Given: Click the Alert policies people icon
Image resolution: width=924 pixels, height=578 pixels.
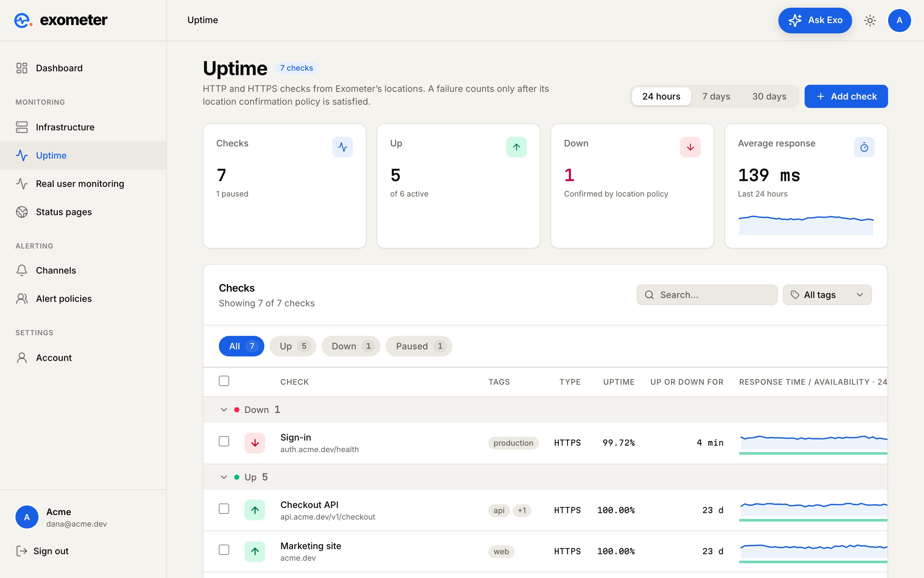Looking at the screenshot, I should 22,299.
